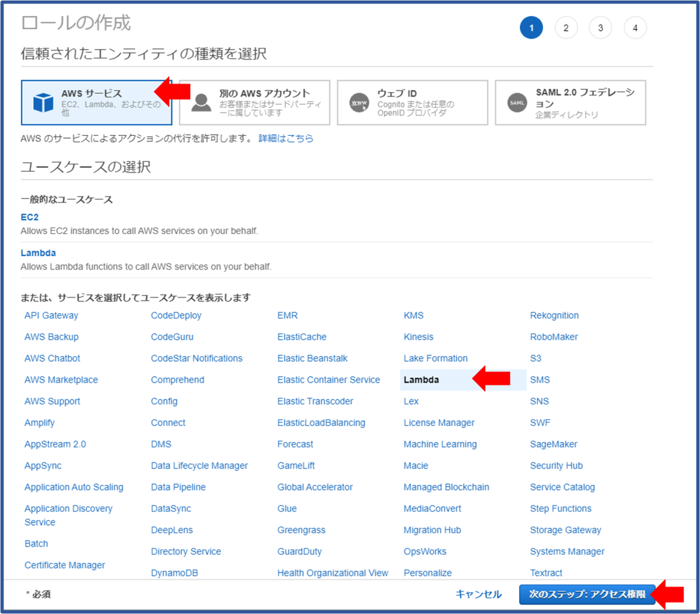Select CodeDeploy service
The height and width of the screenshot is (614, 700).
click(176, 315)
